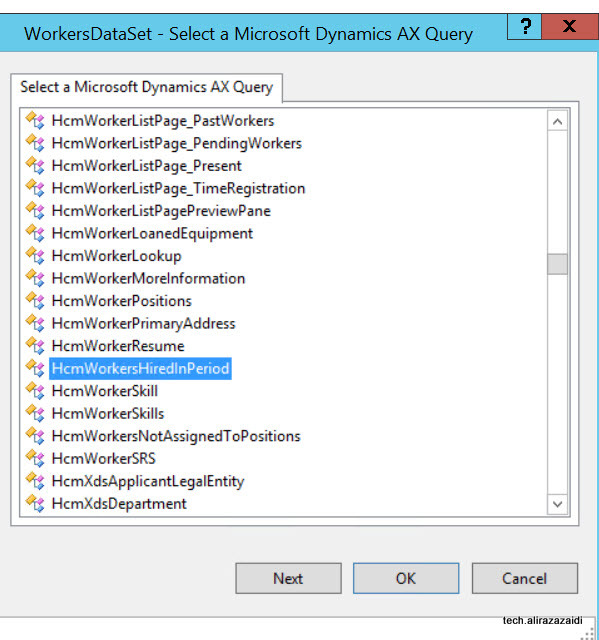
Task: Click the query icon beside HcmWorkerLookup
Action: [35, 256]
